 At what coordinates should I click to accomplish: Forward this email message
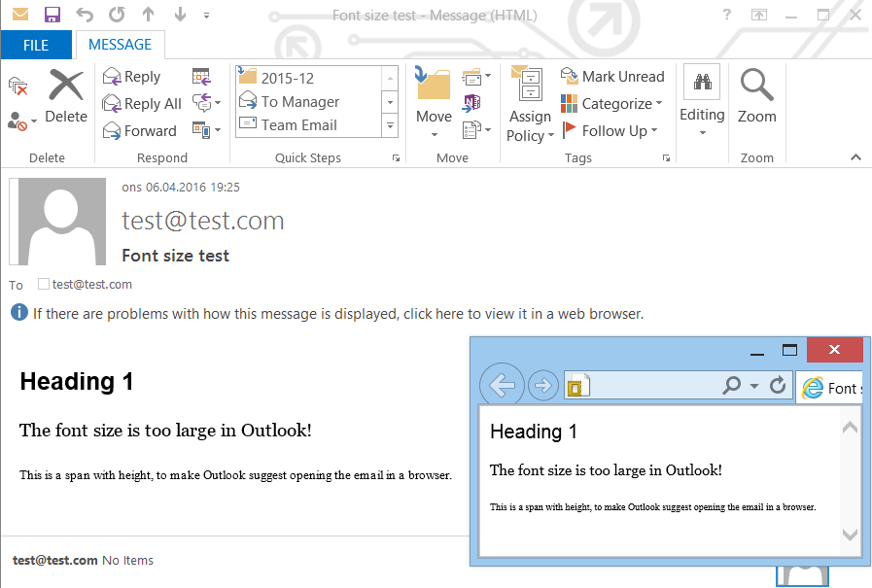point(139,131)
